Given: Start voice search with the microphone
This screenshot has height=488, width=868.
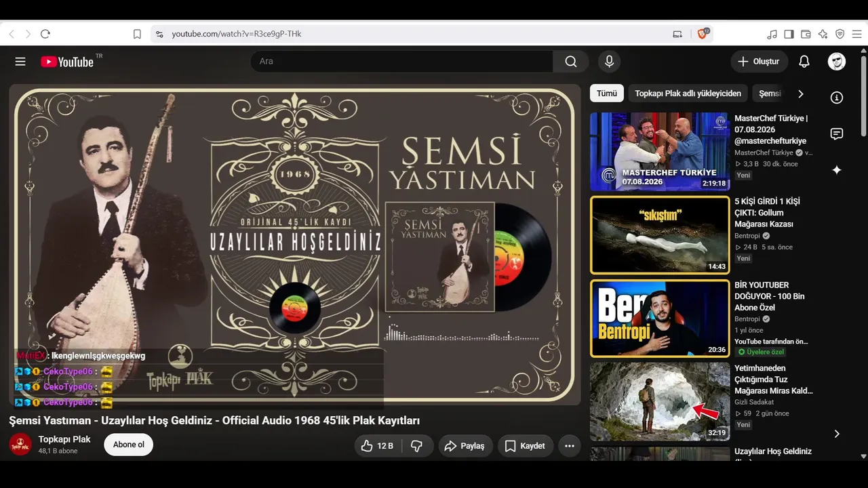Looking at the screenshot, I should [610, 62].
